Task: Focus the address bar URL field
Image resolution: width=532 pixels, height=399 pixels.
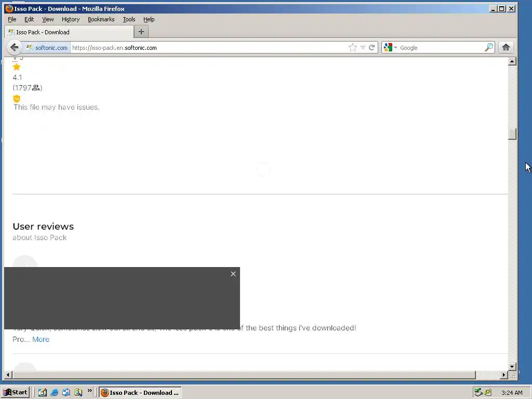Action: [x=209, y=47]
